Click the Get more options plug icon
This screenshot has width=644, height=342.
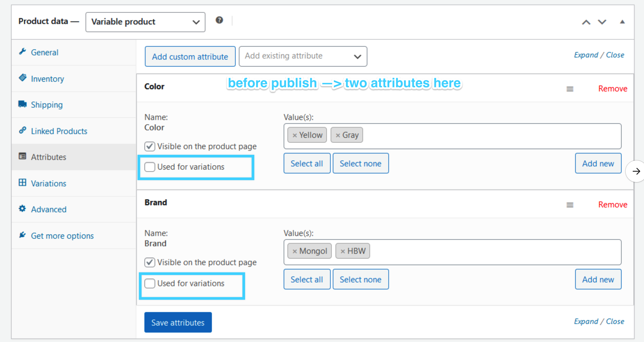[23, 235]
